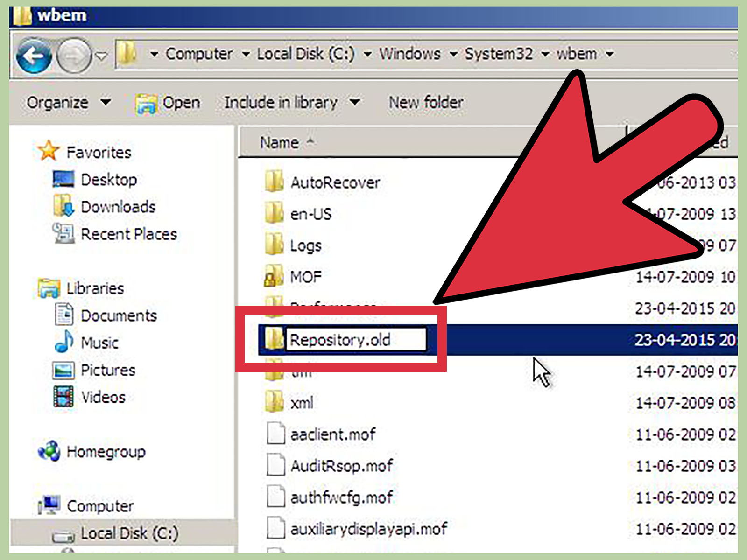
Task: Open recent locations dropdown beside Forward button
Action: pos(101,56)
